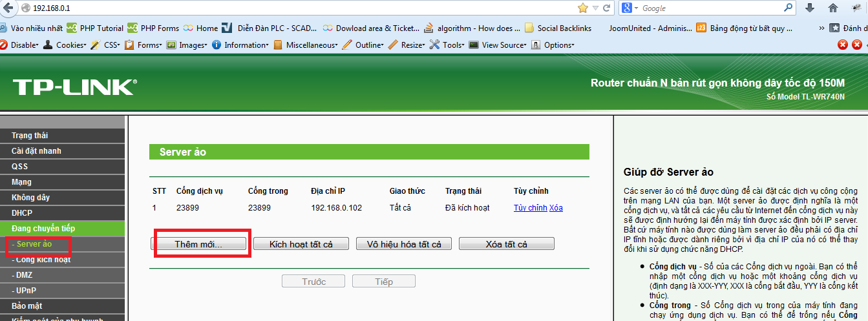Open the Social Backlinks bookmark folder
This screenshot has width=868, height=321.
pos(558,28)
